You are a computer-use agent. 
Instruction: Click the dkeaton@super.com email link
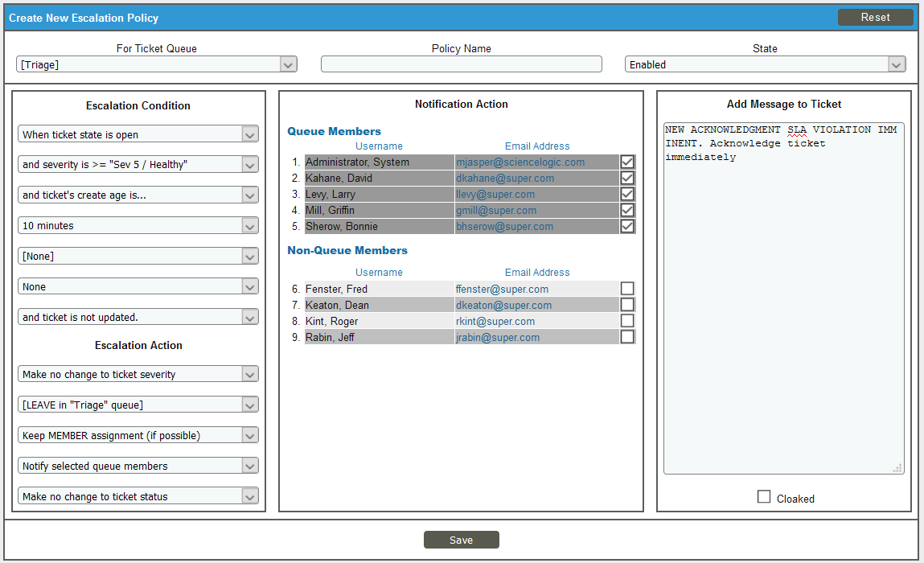[504, 306]
